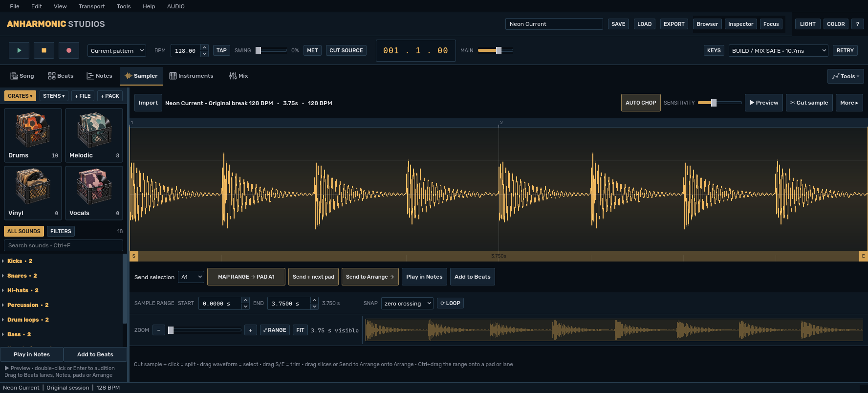This screenshot has height=393, width=868.
Task: Toggle the COLOR mode button
Action: tap(836, 24)
